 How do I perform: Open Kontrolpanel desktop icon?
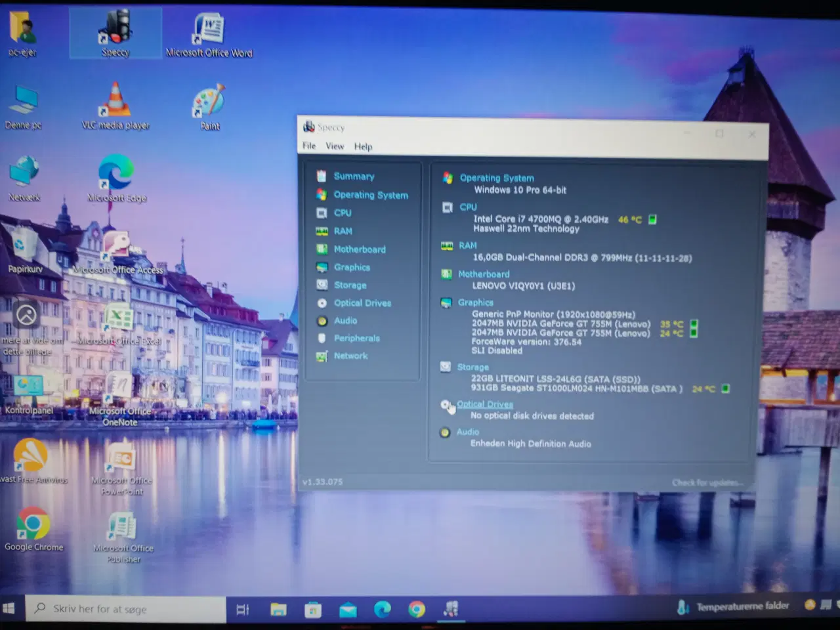click(29, 395)
